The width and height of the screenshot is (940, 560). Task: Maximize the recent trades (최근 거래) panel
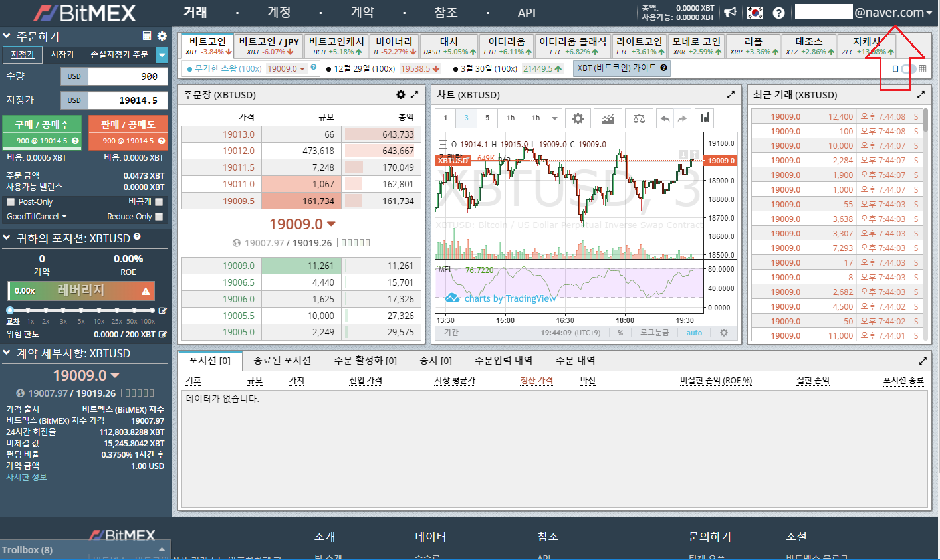tap(921, 95)
